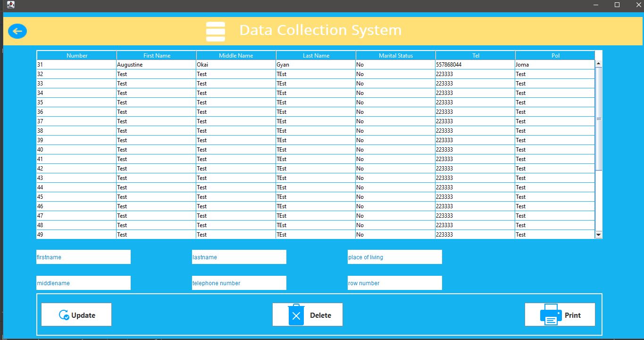Click Middle Name Test in row 42
The height and width of the screenshot is (340, 644).
coord(236,169)
